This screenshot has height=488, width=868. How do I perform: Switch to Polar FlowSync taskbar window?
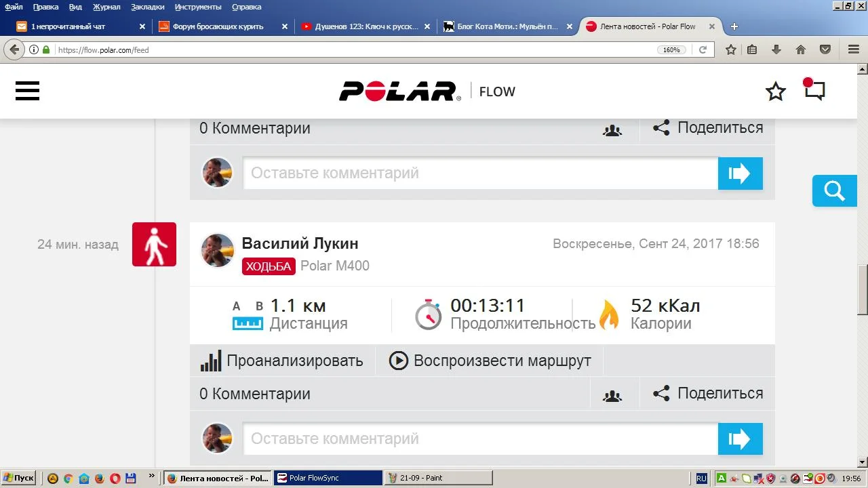click(329, 478)
